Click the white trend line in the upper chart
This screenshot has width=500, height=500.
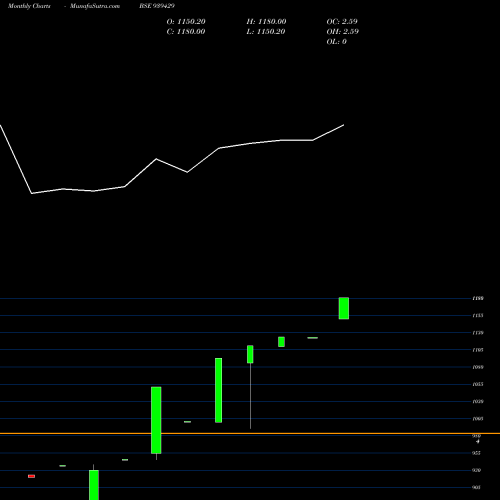[172, 159]
